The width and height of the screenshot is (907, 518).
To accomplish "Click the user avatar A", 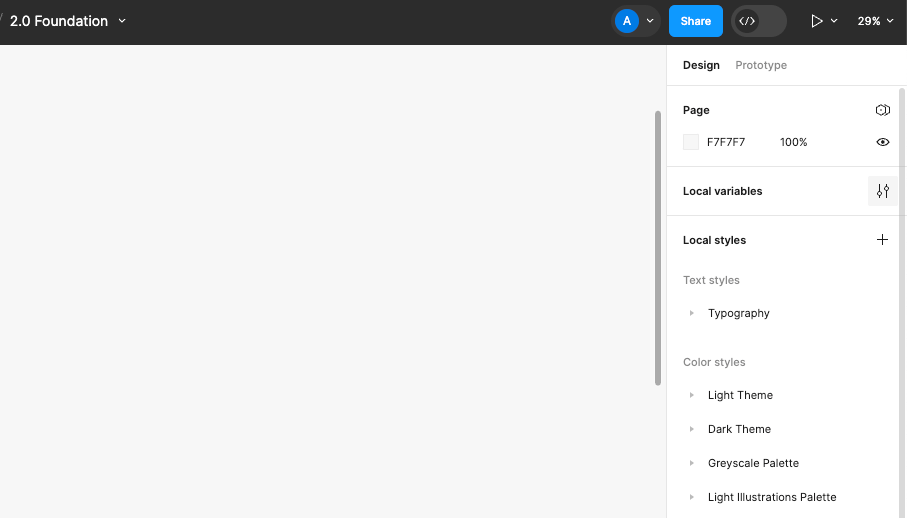I will point(626,21).
